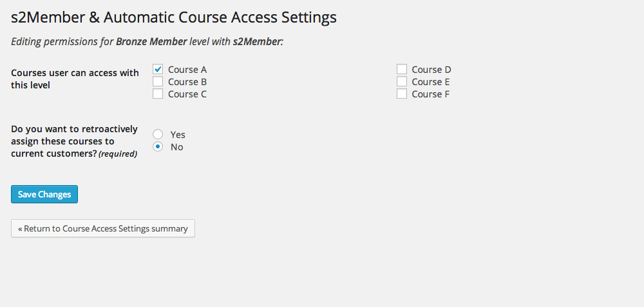The width and height of the screenshot is (644, 307).
Task: Tick the Course C checkbox
Action: 158,94
